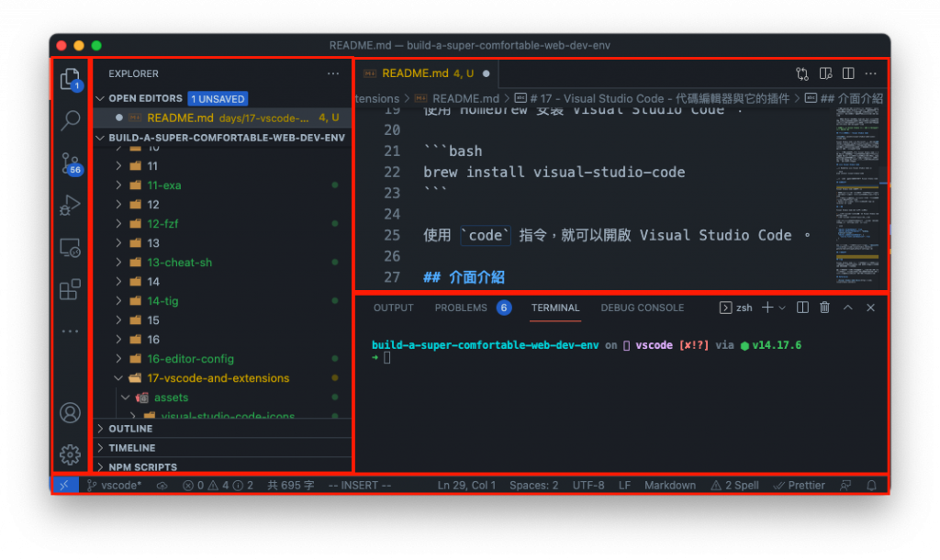Open the Search view icon
Viewport: 940px width, 560px height.
point(70,120)
